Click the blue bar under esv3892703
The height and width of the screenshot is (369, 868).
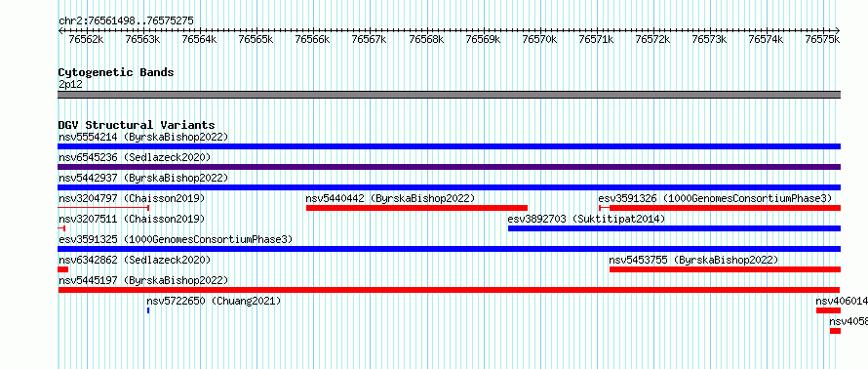tap(674, 228)
